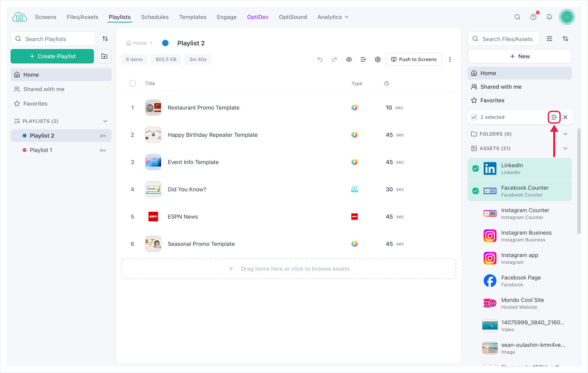Open the notifications bell
The width and height of the screenshot is (588, 373).
pos(549,17)
